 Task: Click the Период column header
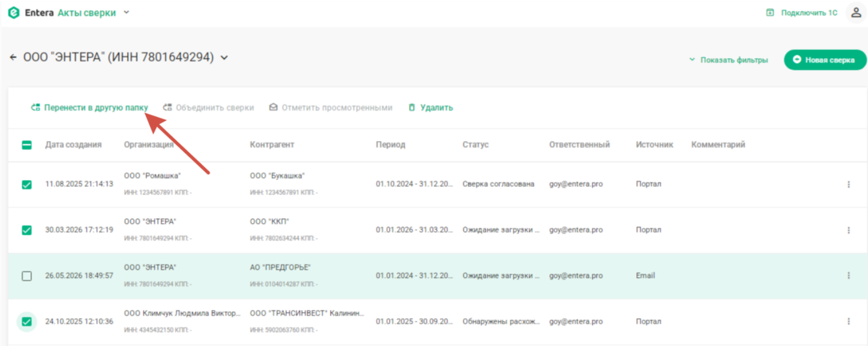click(390, 144)
